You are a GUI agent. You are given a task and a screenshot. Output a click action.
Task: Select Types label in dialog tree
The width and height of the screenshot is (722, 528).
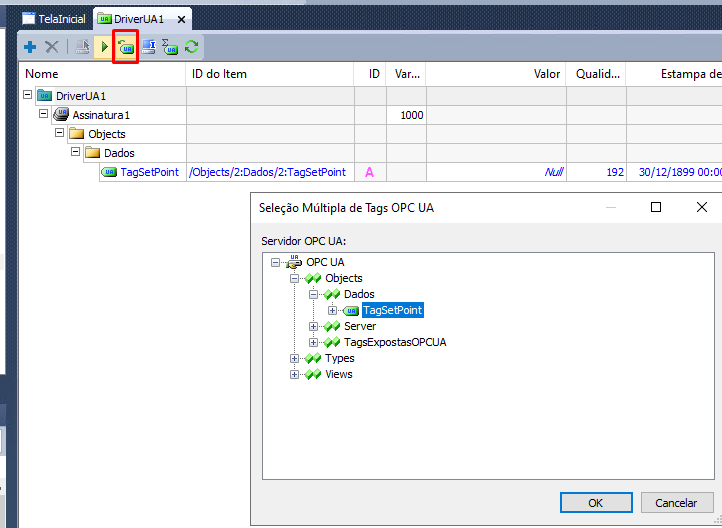pos(339,358)
